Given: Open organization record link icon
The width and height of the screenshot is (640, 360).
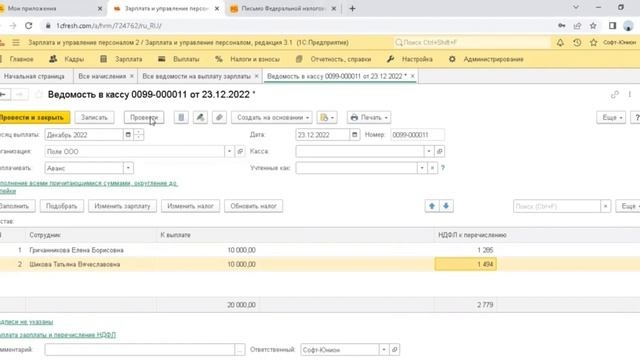Looking at the screenshot, I should (x=240, y=151).
